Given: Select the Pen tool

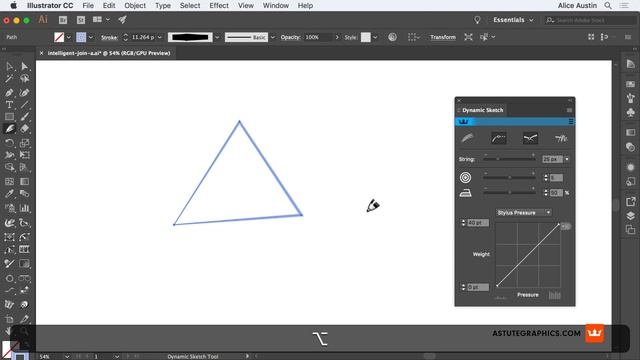Looking at the screenshot, I should point(9,92).
